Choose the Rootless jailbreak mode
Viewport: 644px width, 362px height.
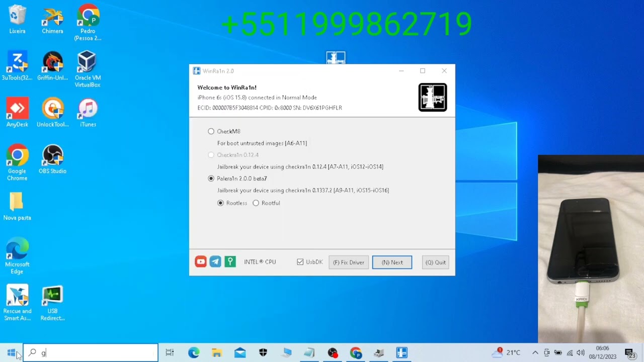pos(220,203)
